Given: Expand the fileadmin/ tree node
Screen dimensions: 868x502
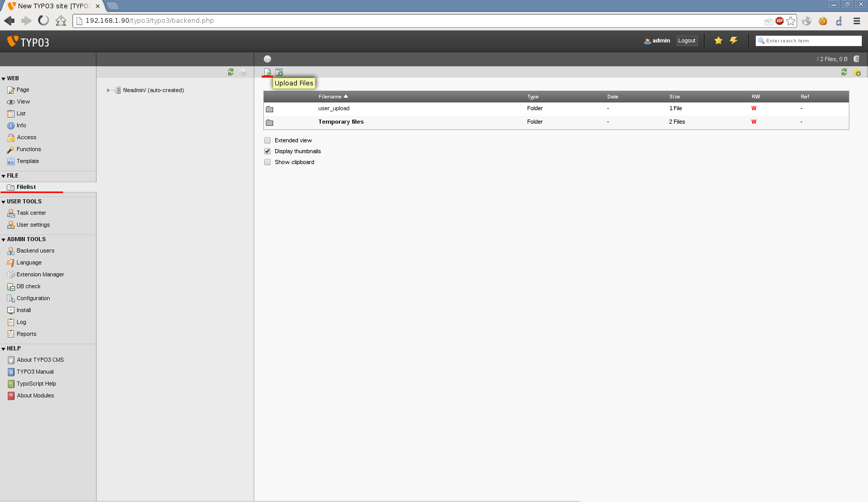Looking at the screenshot, I should 108,90.
